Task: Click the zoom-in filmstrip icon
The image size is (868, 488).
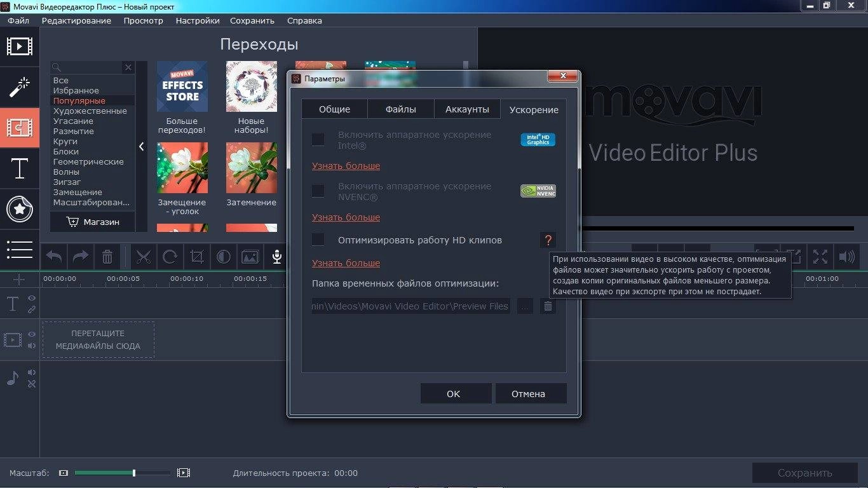Action: [184, 473]
